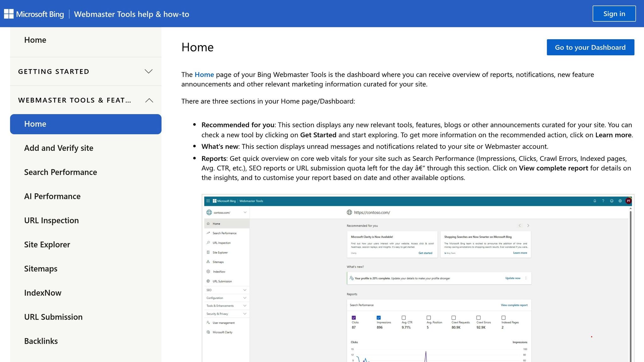Click the Home link in the paragraph
The height and width of the screenshot is (362, 644).
click(x=204, y=75)
